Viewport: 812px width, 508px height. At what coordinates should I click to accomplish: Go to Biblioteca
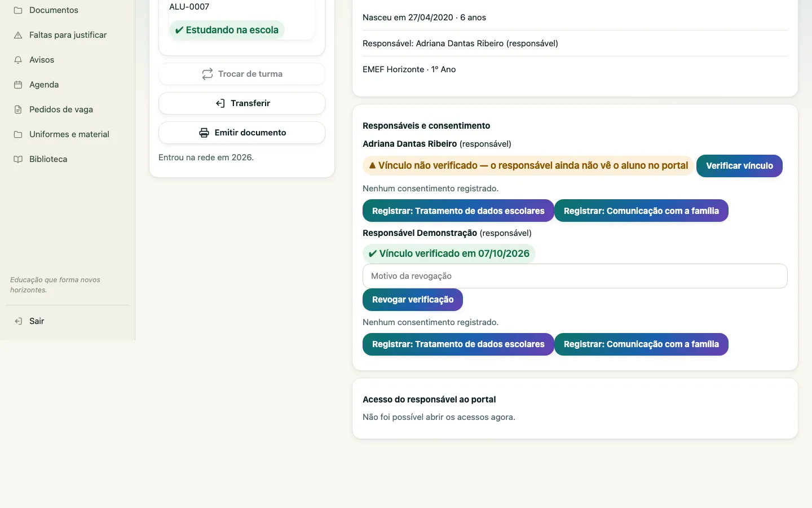click(x=68, y=159)
